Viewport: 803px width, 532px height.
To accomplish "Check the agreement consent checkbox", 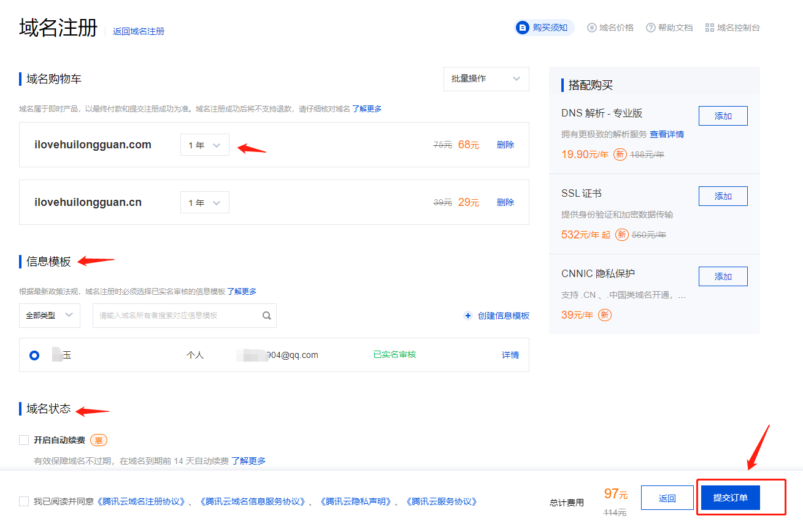I will point(25,501).
